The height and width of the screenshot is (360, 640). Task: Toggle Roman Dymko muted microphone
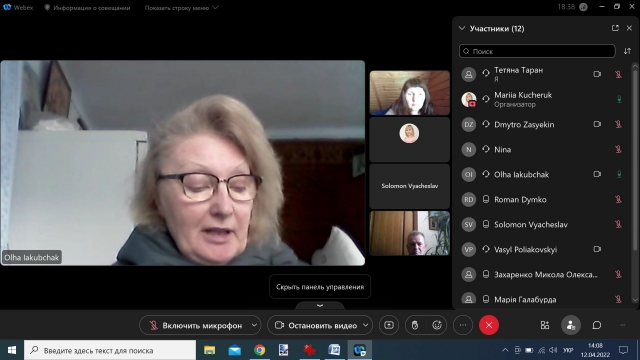click(x=618, y=199)
